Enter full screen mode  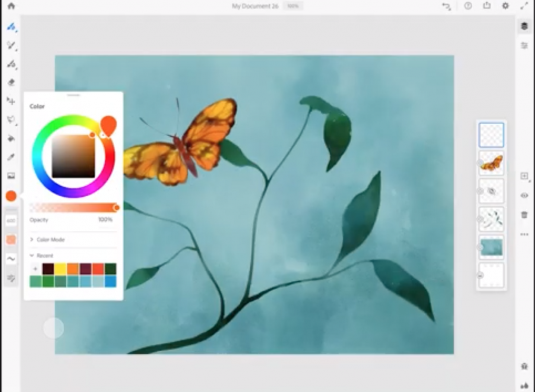[524, 6]
